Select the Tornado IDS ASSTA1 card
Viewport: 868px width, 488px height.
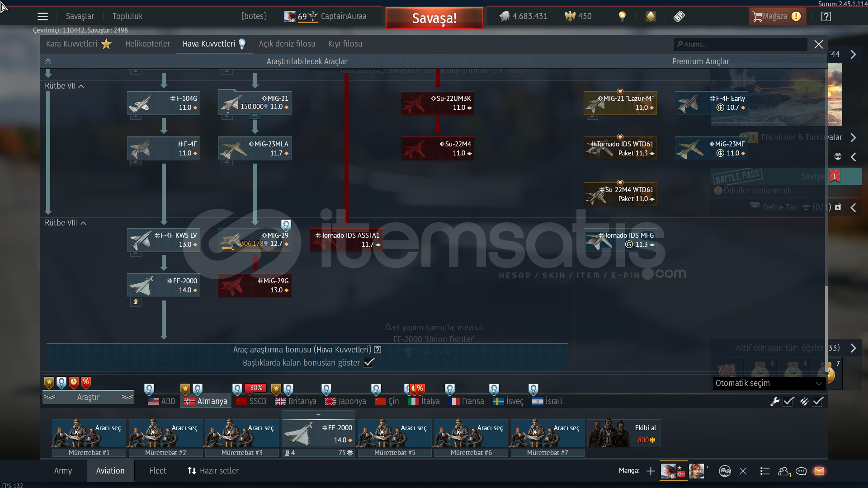pos(346,240)
